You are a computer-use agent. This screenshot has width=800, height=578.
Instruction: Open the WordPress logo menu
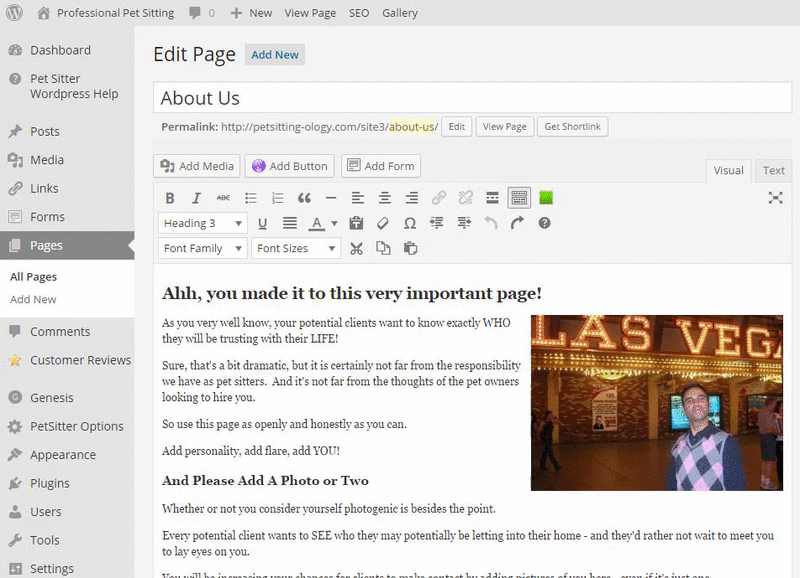(x=14, y=13)
